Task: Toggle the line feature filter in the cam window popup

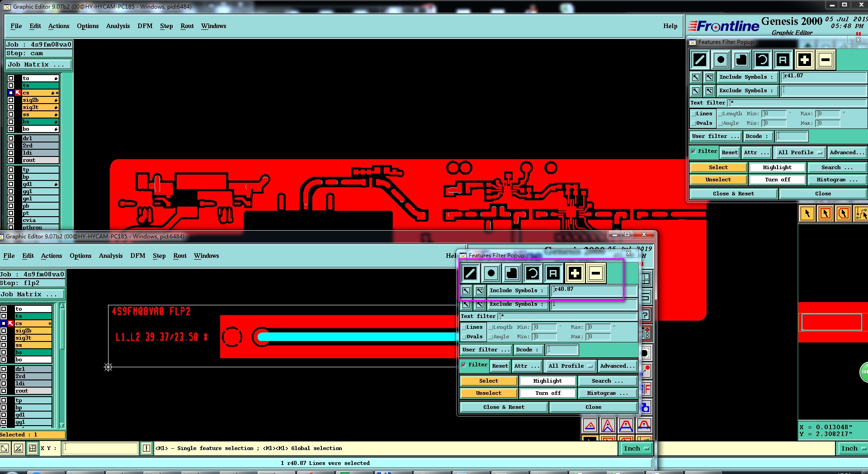Action: point(700,60)
